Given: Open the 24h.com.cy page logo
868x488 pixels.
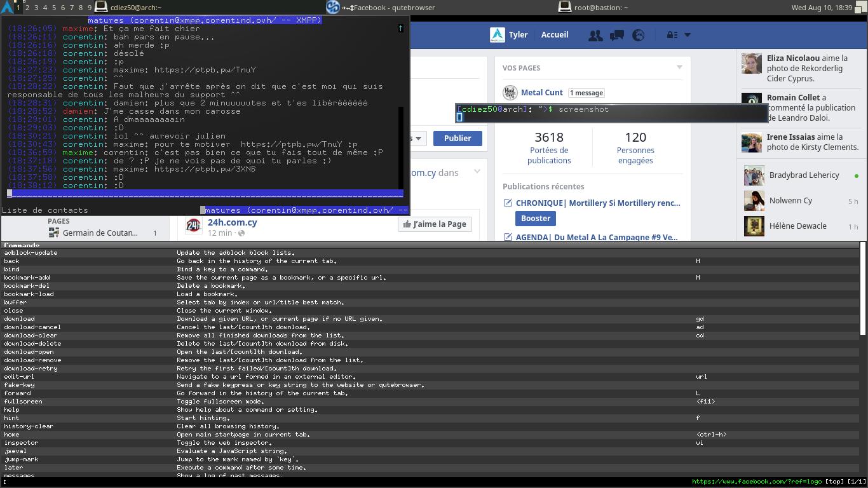Looking at the screenshot, I should 194,226.
